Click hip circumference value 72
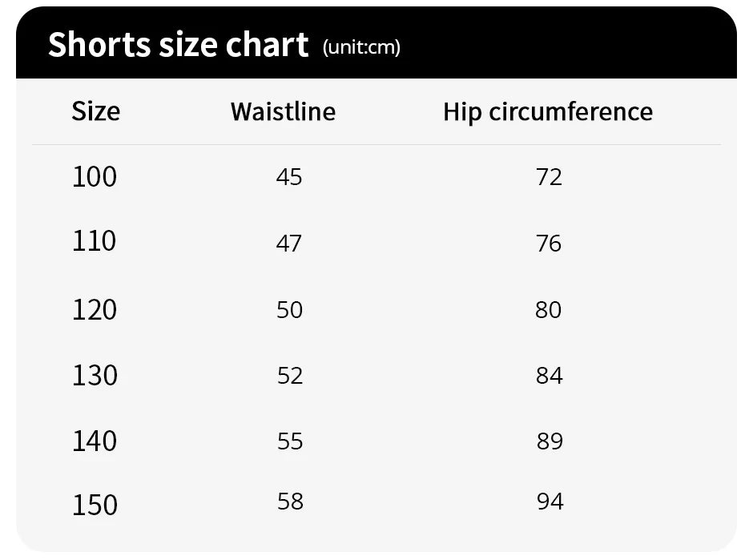Screen dimensions: 753x560 550,177
